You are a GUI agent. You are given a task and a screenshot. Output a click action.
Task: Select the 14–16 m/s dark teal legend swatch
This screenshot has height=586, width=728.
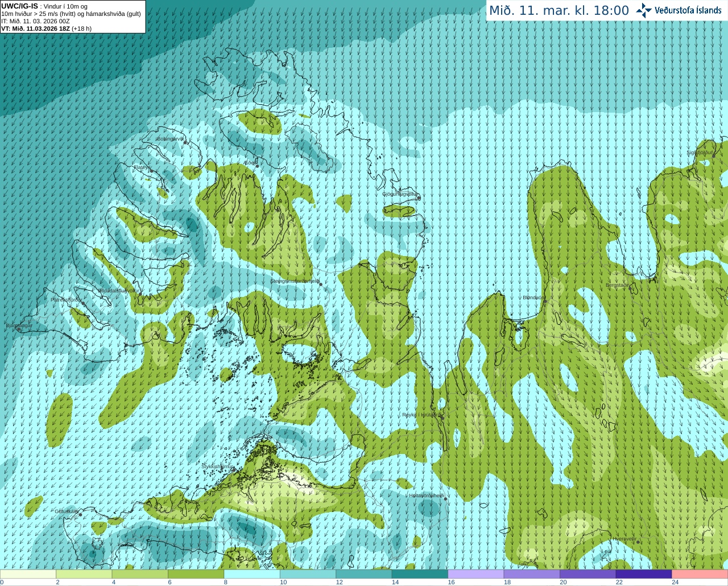pos(420,574)
